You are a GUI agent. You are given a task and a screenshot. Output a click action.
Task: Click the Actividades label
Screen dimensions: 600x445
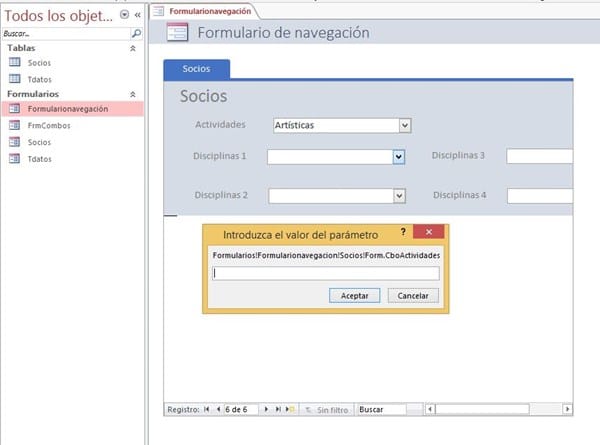pyautogui.click(x=220, y=124)
